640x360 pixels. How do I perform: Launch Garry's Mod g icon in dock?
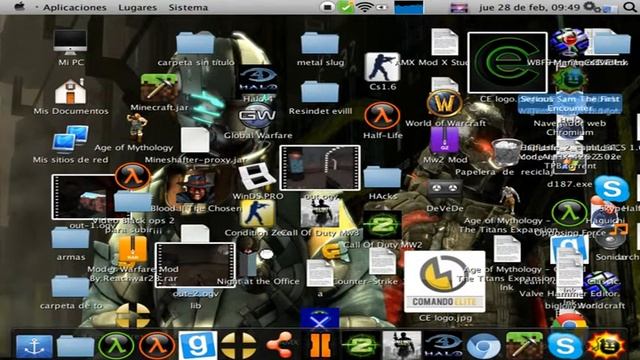click(x=198, y=345)
